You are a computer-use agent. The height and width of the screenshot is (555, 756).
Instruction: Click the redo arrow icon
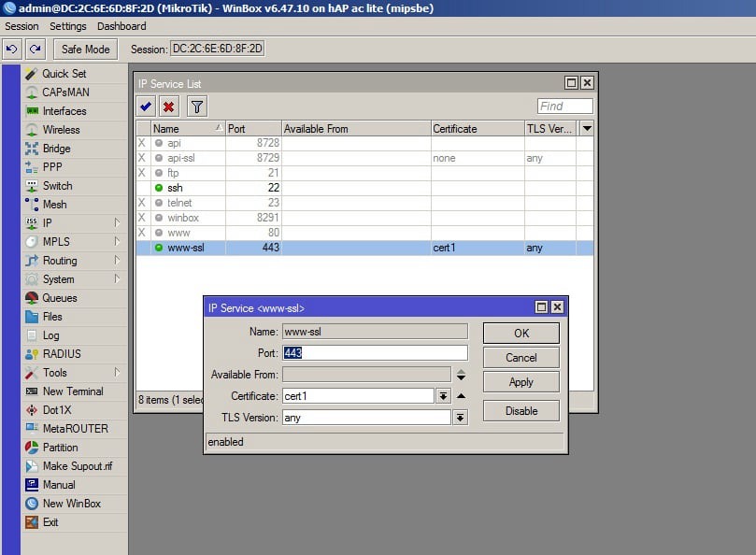(35, 49)
